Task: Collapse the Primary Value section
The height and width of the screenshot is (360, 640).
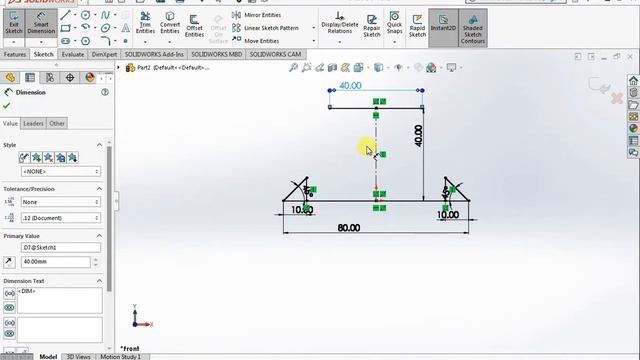Action: click(x=99, y=236)
